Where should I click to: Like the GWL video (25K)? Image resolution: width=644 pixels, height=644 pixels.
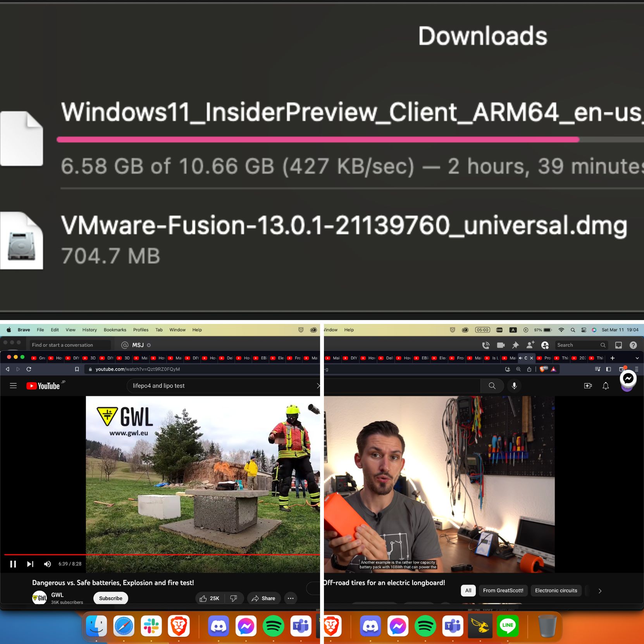[210, 598]
